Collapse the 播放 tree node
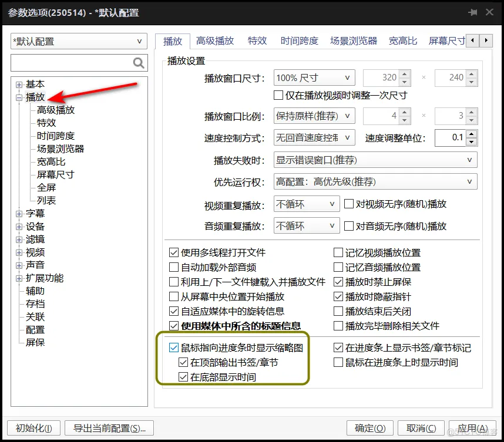Image resolution: width=504 pixels, height=442 pixels. 19,96
